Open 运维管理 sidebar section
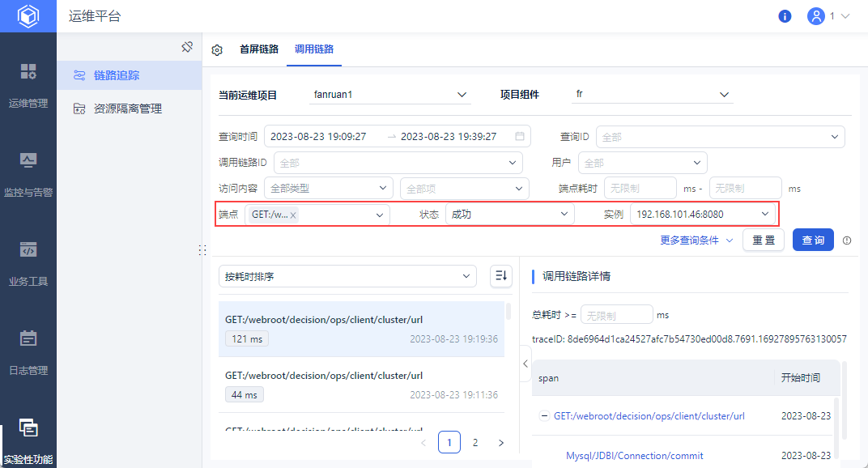 click(28, 86)
